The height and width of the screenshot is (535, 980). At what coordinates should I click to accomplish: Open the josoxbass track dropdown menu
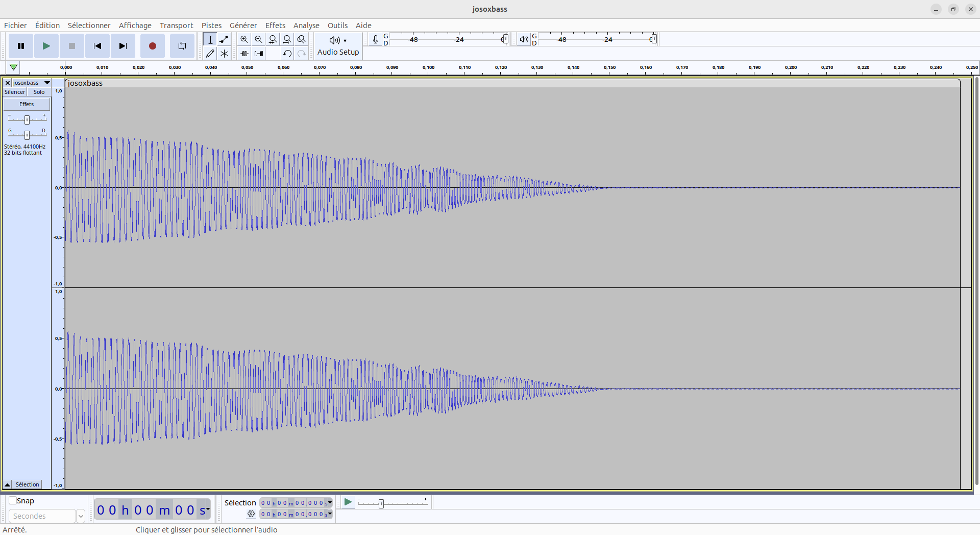coord(47,83)
